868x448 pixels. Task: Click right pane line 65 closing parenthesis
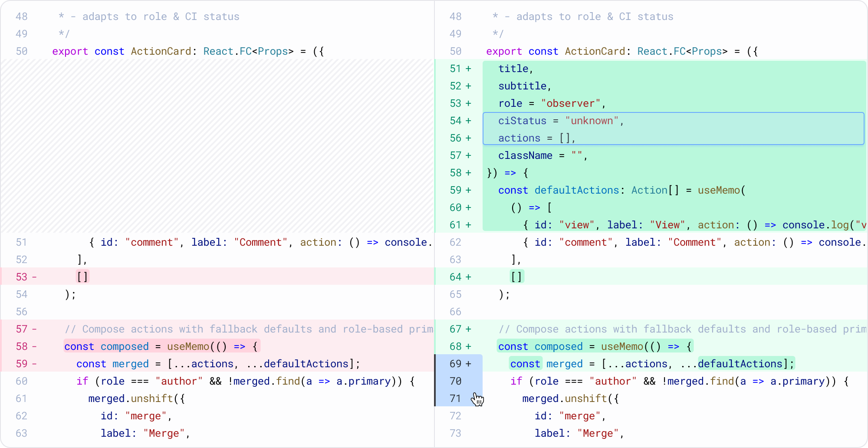coord(651,294)
